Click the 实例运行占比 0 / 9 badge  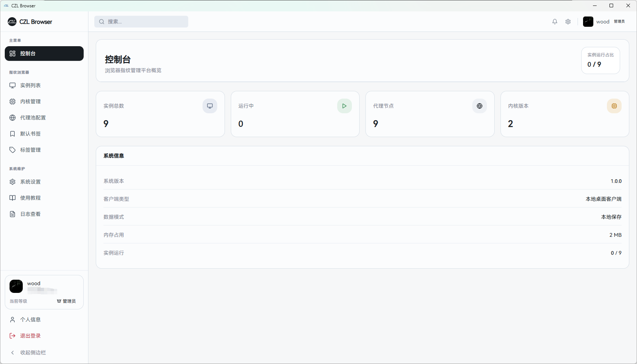[x=601, y=60]
